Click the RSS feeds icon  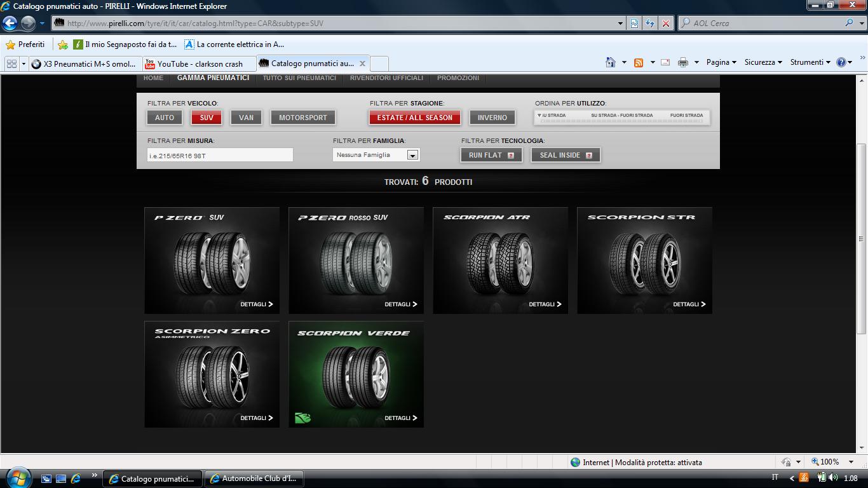(x=639, y=62)
